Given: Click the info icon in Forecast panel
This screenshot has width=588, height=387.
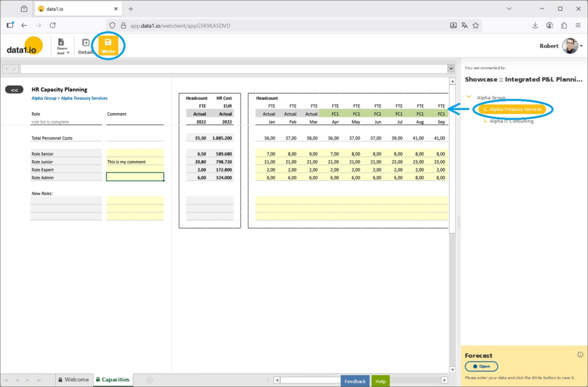Looking at the screenshot, I should pos(580,354).
